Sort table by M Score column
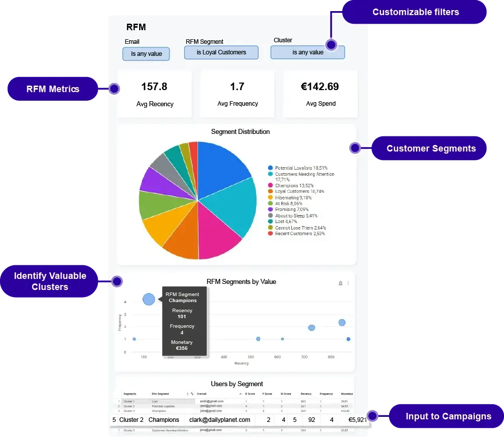 point(286,394)
